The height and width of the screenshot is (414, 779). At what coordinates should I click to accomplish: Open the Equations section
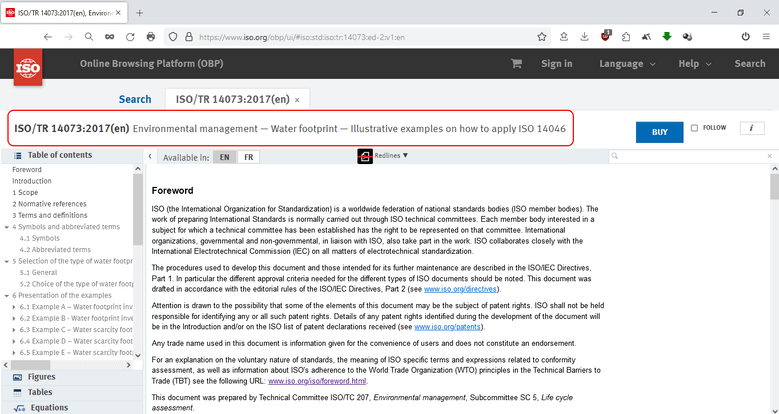[x=49, y=408]
